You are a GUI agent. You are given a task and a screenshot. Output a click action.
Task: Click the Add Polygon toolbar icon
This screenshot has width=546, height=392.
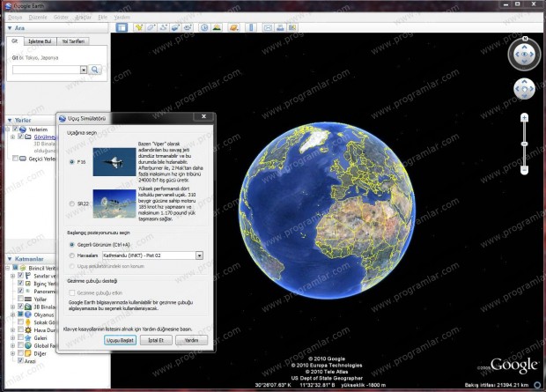151,27
